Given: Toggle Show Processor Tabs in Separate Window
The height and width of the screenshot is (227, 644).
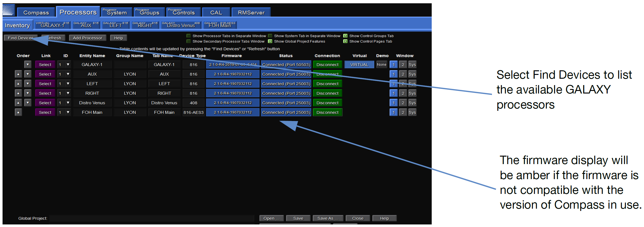Looking at the screenshot, I should 189,36.
